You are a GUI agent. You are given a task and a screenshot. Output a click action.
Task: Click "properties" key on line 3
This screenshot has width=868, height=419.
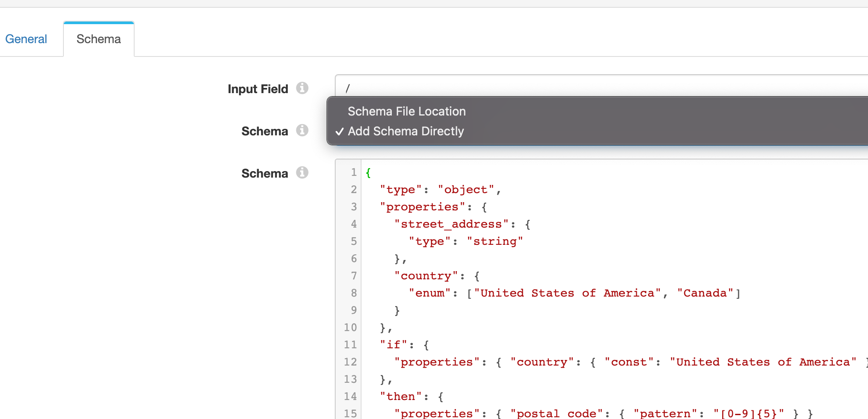422,207
